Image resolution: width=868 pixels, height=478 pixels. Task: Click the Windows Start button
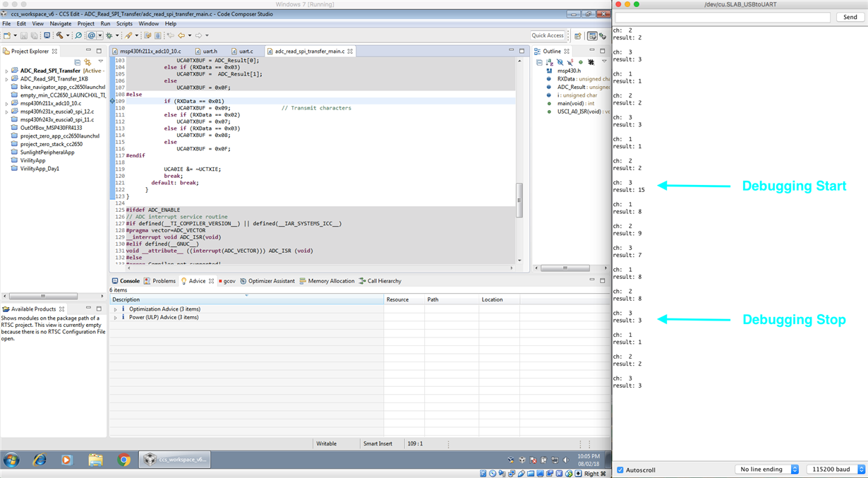[x=11, y=460]
